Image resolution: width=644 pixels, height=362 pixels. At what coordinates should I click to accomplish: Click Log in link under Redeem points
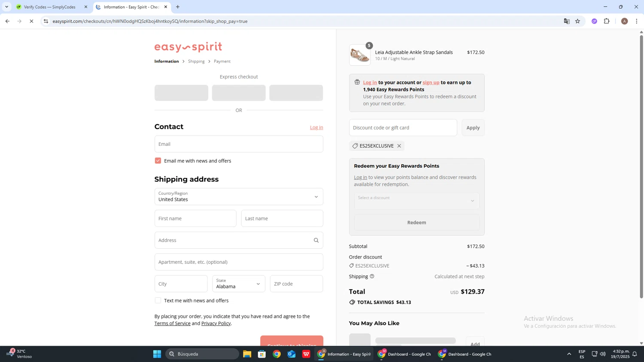tap(361, 177)
